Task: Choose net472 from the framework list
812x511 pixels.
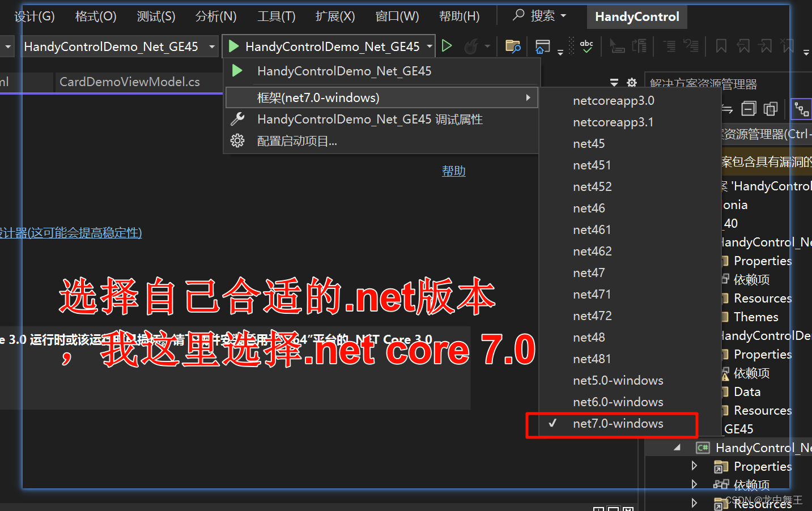Action: [x=592, y=316]
